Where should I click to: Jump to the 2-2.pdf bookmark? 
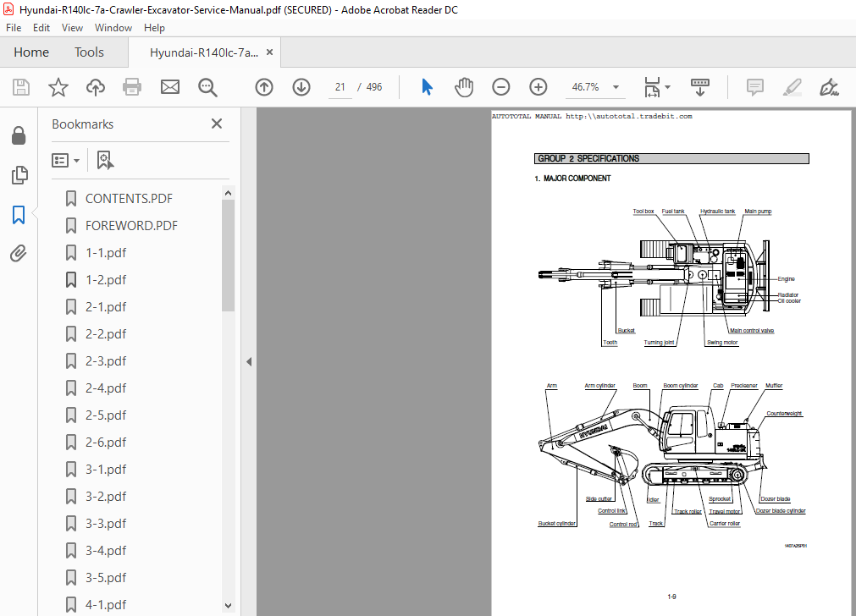[x=106, y=334]
